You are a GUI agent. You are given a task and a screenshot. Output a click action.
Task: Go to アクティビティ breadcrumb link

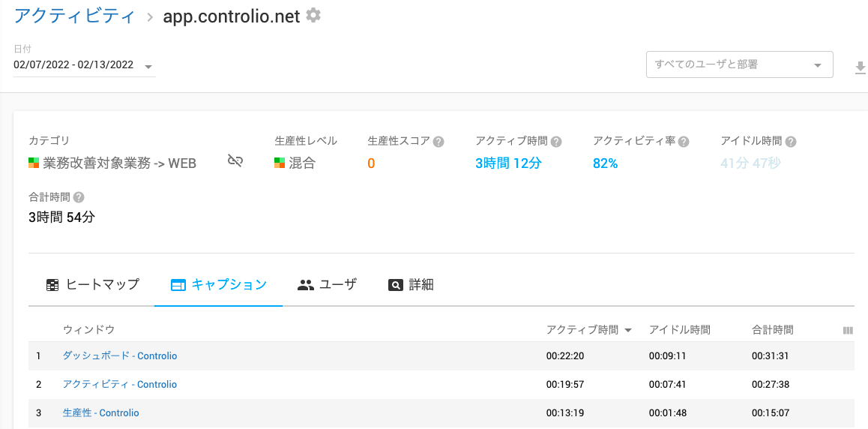tap(75, 16)
